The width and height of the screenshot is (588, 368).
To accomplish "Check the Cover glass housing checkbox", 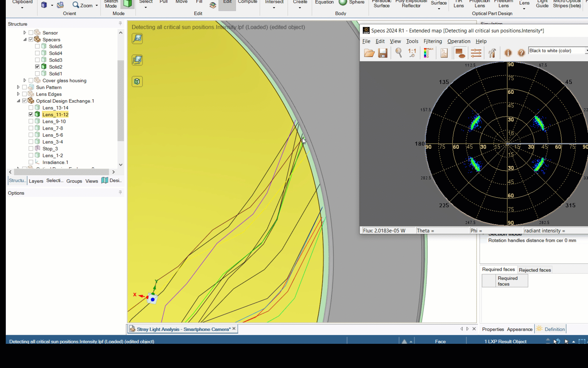I will pos(31,80).
